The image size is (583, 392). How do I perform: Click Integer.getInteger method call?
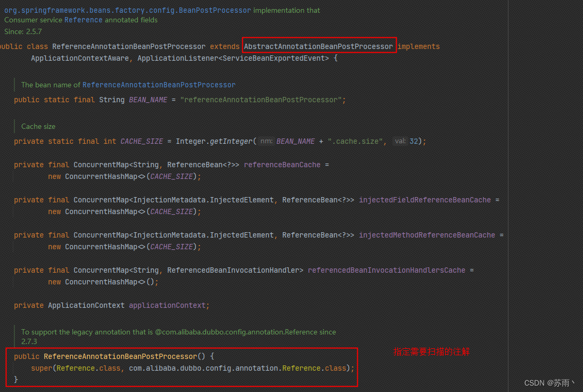coord(214,142)
